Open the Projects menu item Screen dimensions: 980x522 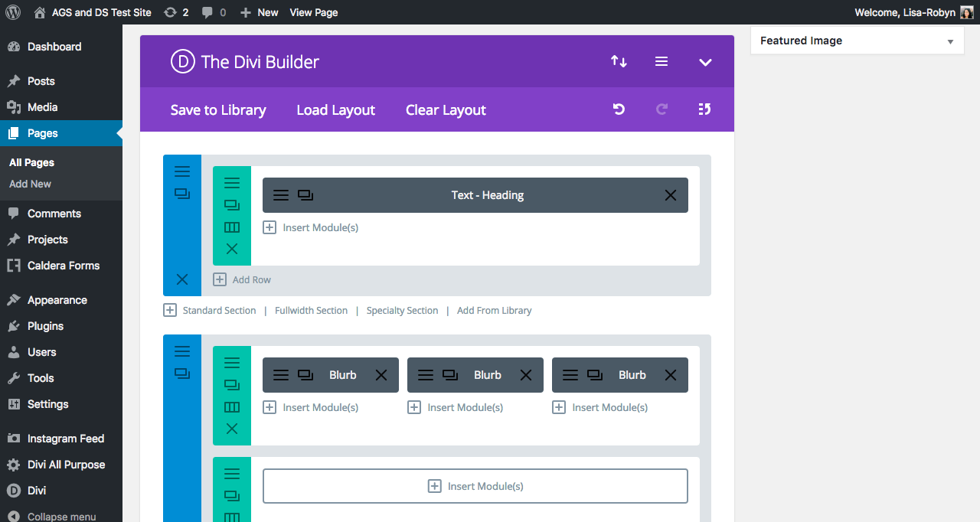[61, 240]
